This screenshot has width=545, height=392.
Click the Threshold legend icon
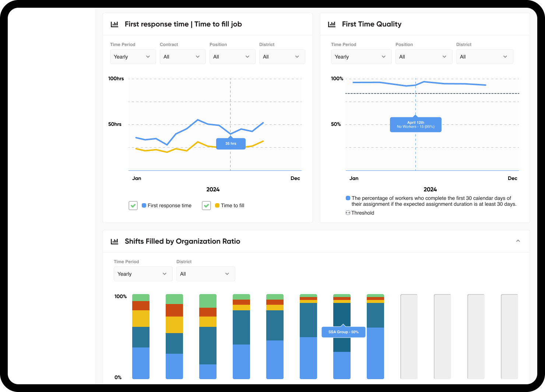click(x=348, y=213)
